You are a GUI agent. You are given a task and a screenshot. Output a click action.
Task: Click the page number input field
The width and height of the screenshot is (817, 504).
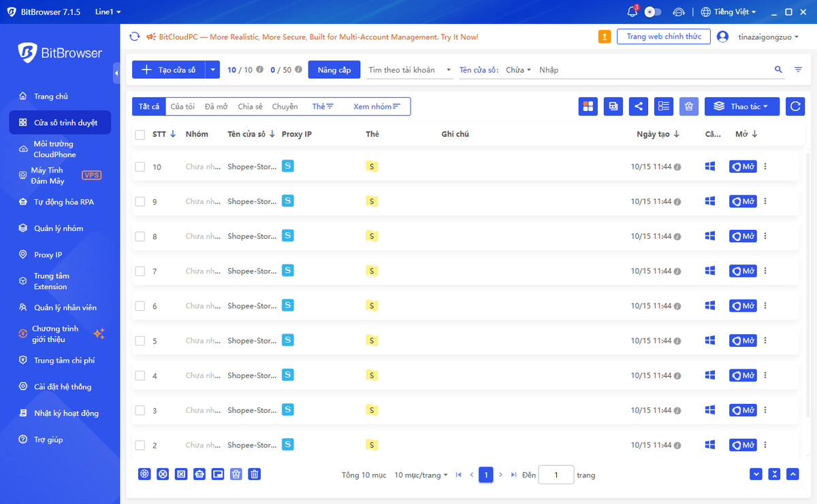(556, 475)
